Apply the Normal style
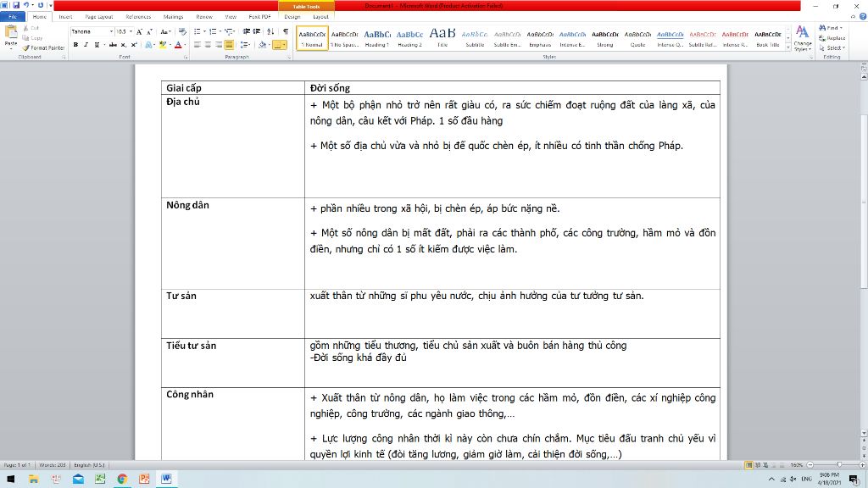This screenshot has width=868, height=488. 312,38
